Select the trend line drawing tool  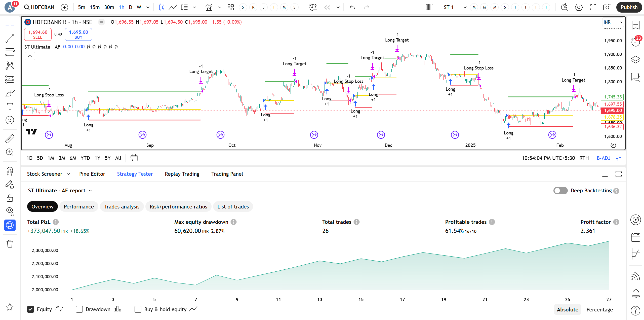[x=10, y=39]
